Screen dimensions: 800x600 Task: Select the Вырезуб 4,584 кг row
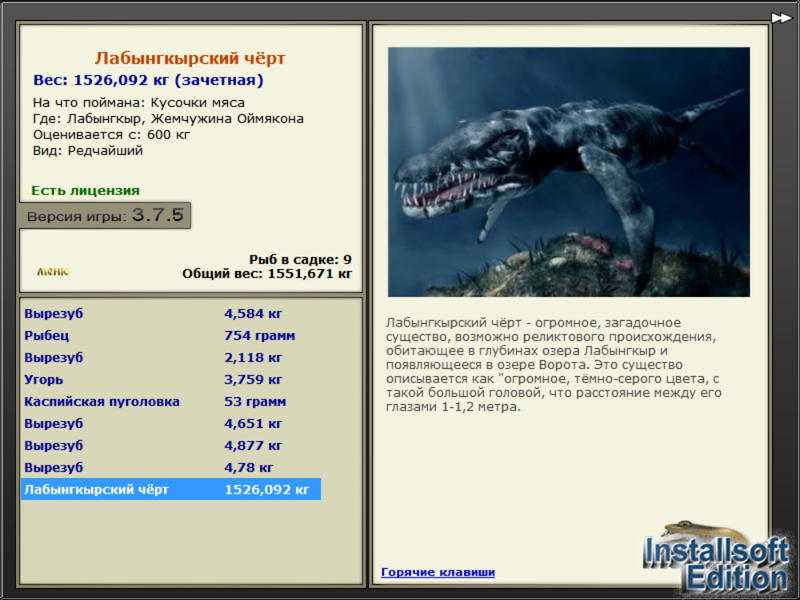[x=171, y=313]
